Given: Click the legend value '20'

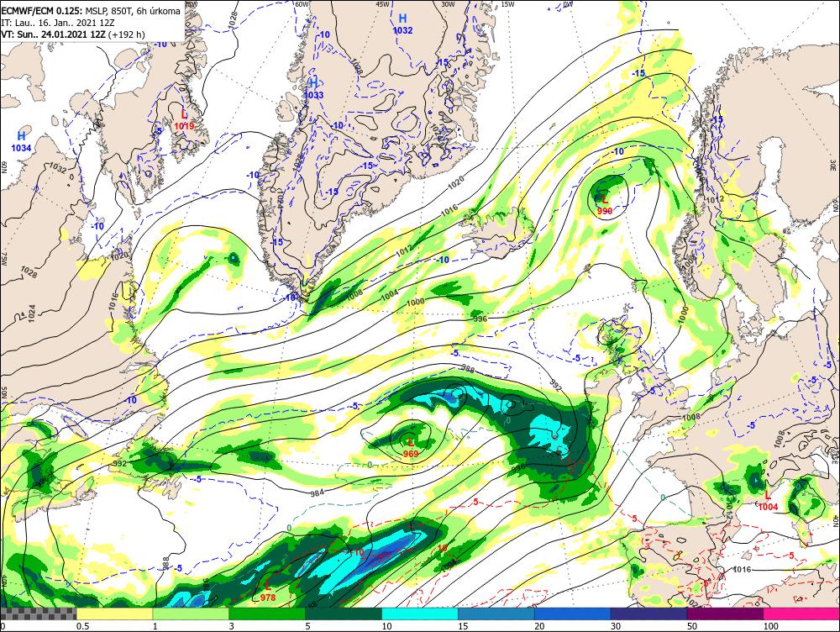Looking at the screenshot, I should click(x=539, y=626).
